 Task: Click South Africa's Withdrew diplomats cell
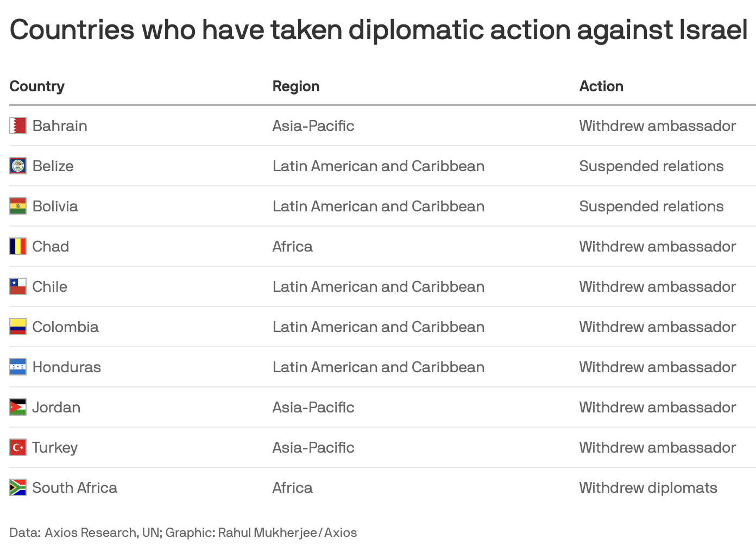648,488
